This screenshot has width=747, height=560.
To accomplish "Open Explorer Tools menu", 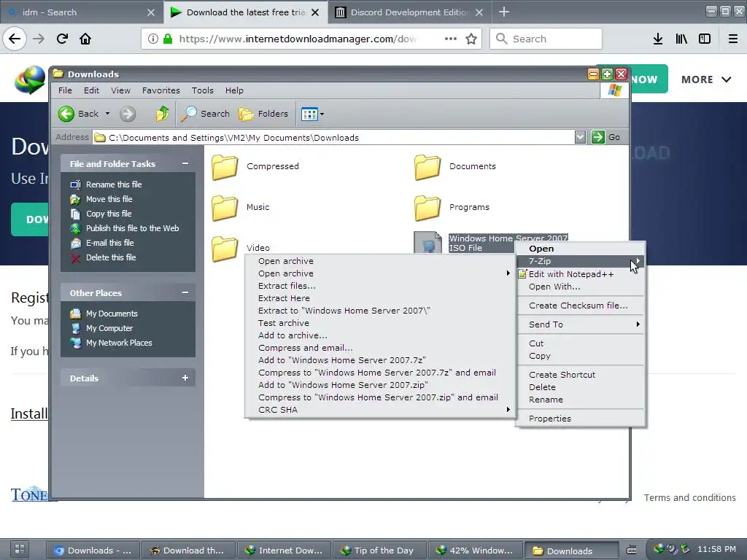I will (203, 90).
